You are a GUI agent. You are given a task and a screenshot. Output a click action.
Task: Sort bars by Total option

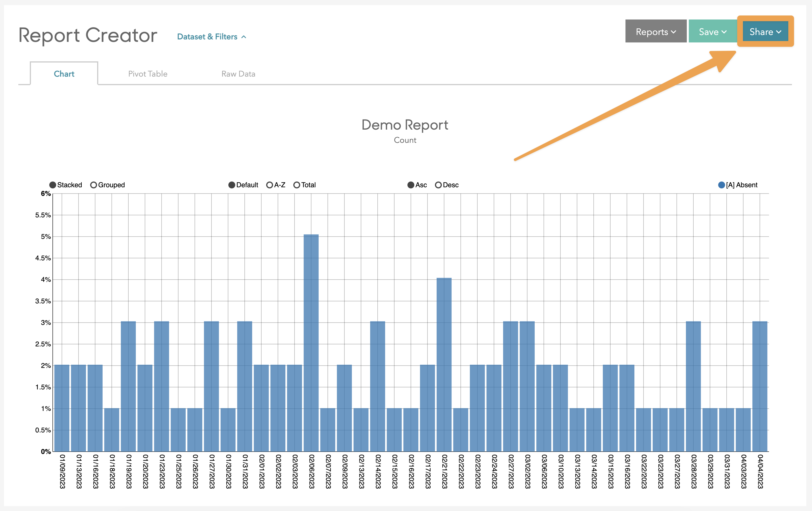click(x=297, y=185)
